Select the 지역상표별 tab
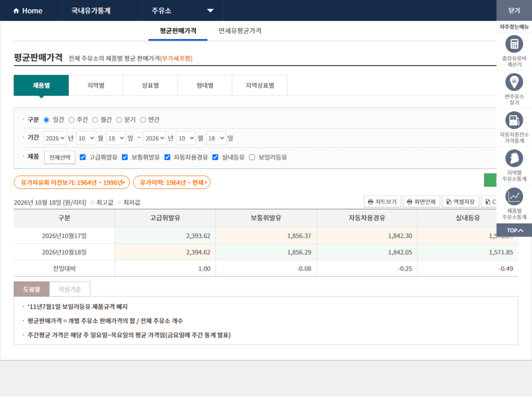 [260, 86]
